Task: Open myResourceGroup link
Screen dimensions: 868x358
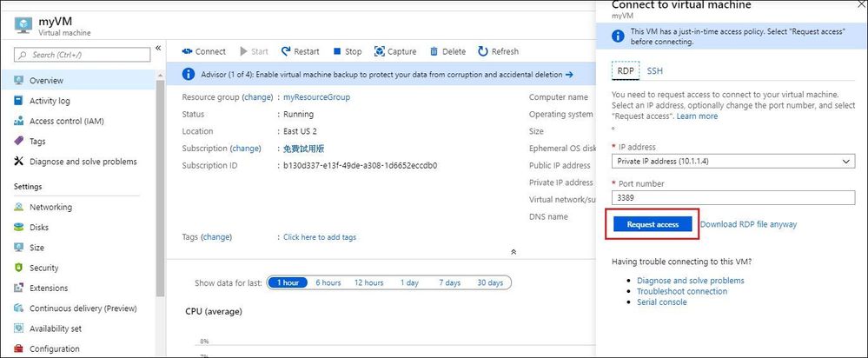Action: pos(316,96)
